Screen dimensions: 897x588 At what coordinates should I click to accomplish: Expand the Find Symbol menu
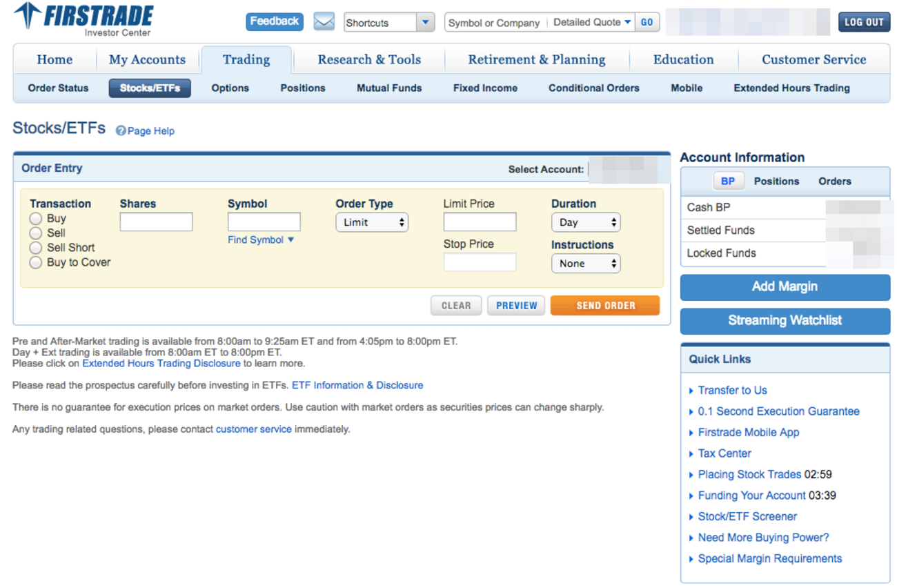[261, 239]
